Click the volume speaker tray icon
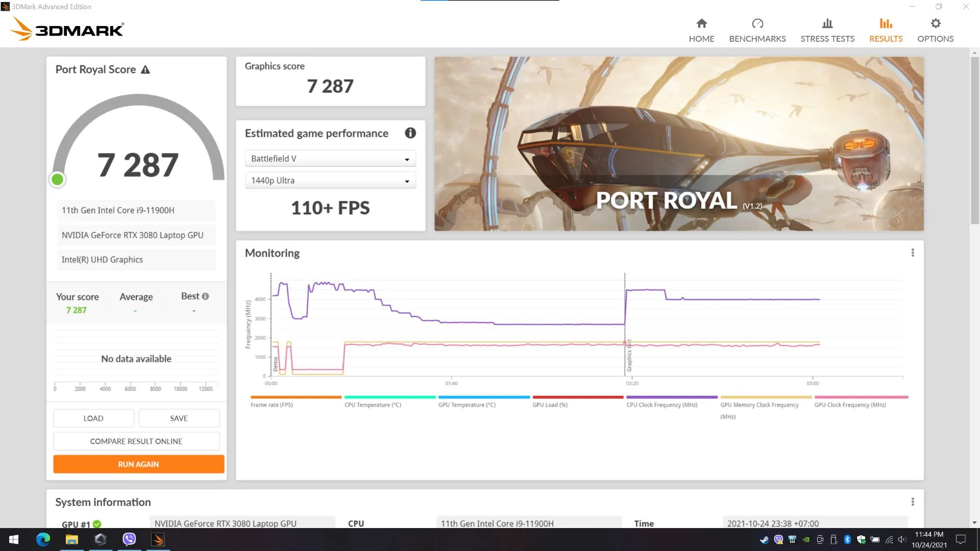The height and width of the screenshot is (551, 980). coord(902,540)
